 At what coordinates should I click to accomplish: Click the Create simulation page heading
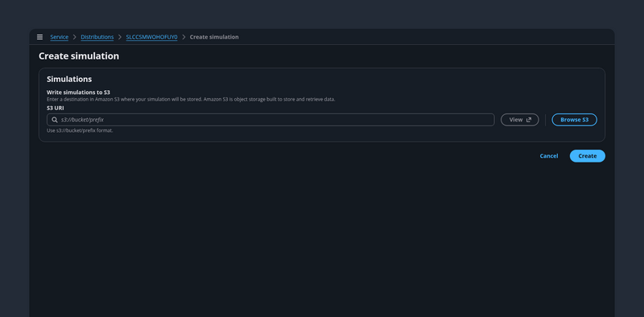[79, 56]
